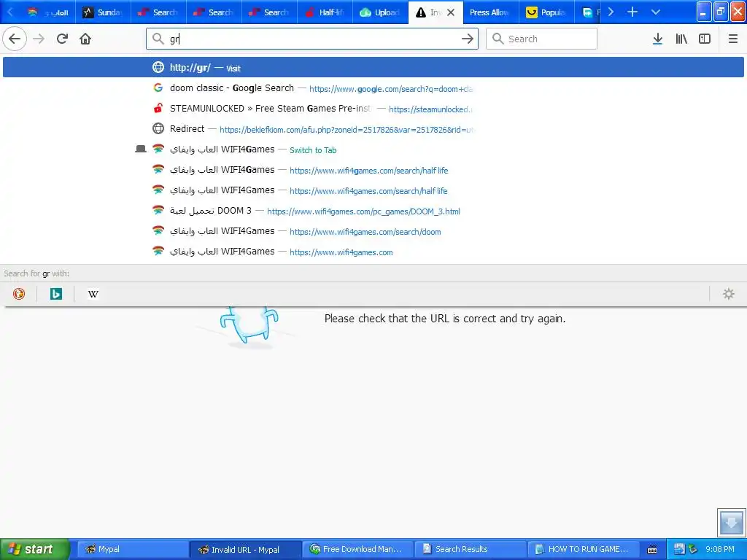The width and height of the screenshot is (747, 560).
Task: Close the Invalid URL tab
Action: click(451, 12)
